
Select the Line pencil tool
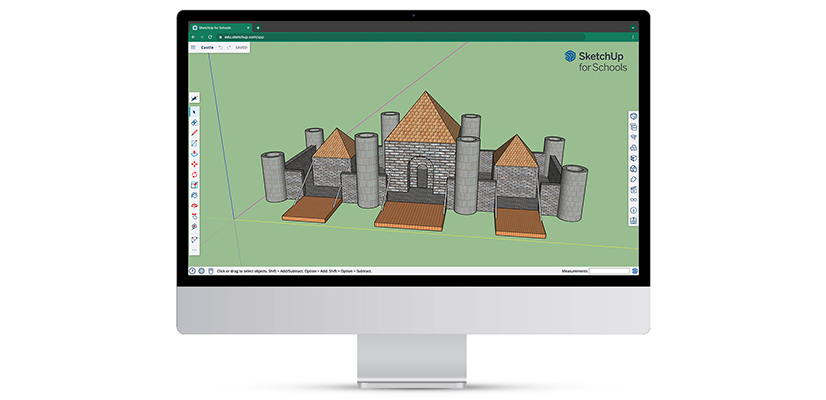click(x=194, y=132)
